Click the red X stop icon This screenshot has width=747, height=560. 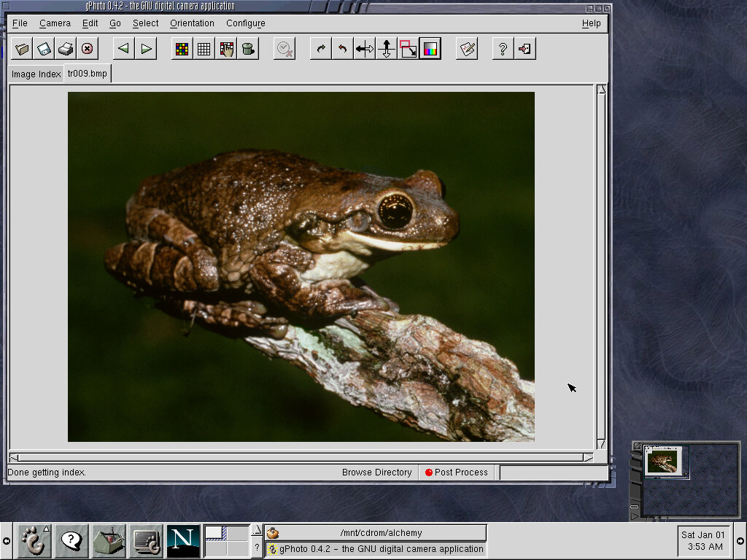[88, 49]
